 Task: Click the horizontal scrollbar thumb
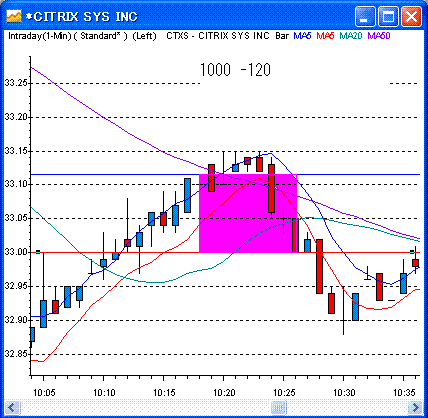(278, 407)
